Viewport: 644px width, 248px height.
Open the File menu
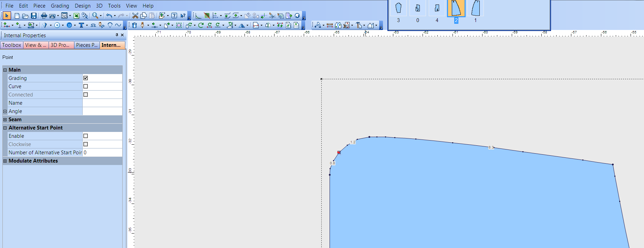point(9,6)
